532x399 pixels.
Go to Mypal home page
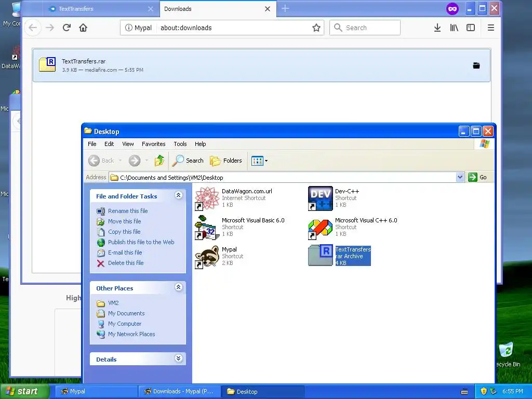[x=83, y=28]
